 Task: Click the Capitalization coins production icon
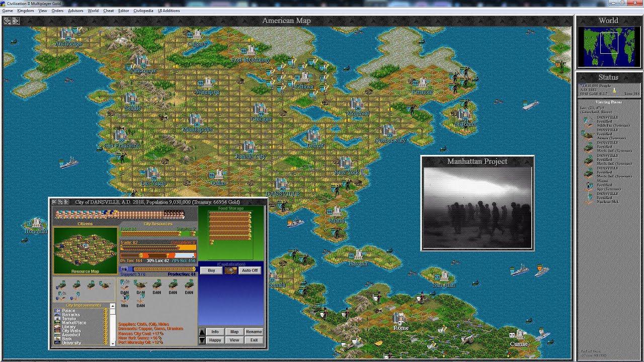(230, 270)
